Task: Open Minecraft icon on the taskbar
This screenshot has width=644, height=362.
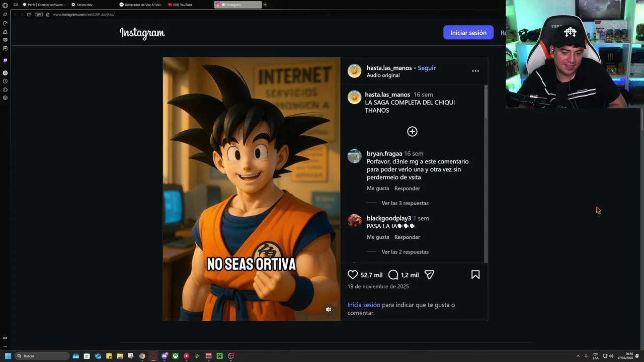Action: click(220, 356)
